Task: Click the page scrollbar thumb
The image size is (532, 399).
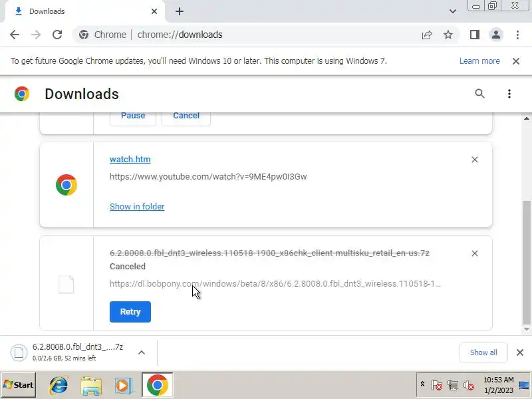Action: point(526,263)
